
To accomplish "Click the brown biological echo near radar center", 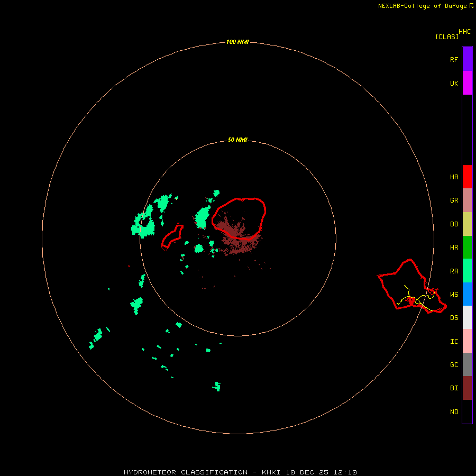I will [240, 239].
